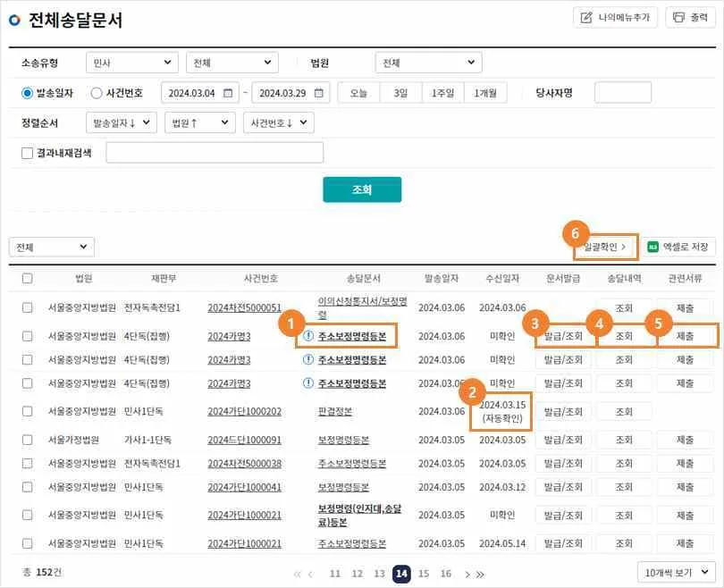The height and width of the screenshot is (588, 724).
Task: Select the 사건번호 radio button
Action: point(96,93)
